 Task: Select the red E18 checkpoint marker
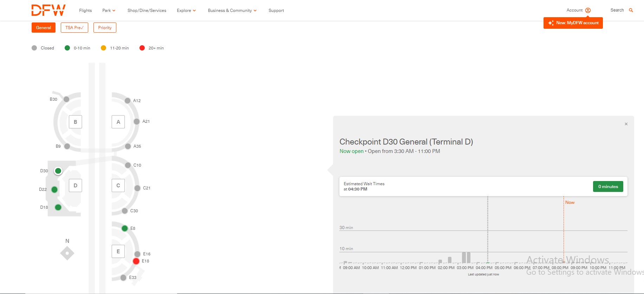click(x=136, y=261)
